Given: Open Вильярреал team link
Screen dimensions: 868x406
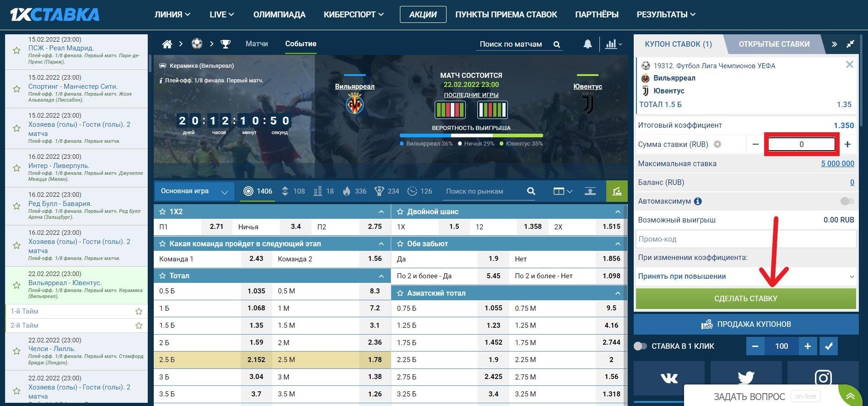Looking at the screenshot, I should 355,86.
